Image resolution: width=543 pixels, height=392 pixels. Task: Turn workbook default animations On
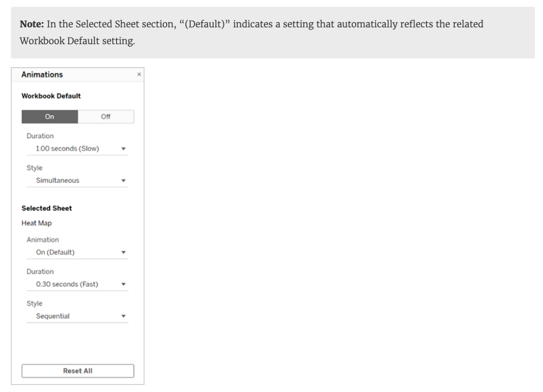click(50, 117)
